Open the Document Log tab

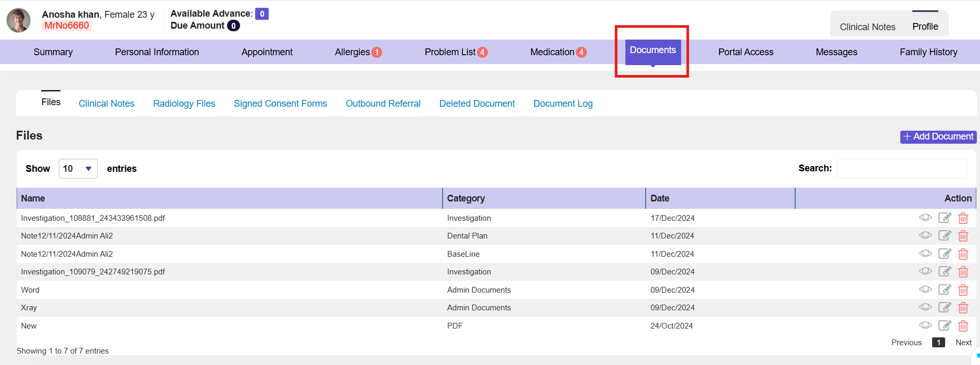[x=563, y=104]
